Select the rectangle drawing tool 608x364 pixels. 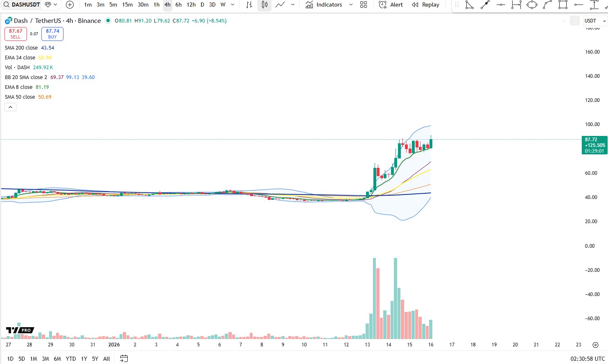pos(563,5)
